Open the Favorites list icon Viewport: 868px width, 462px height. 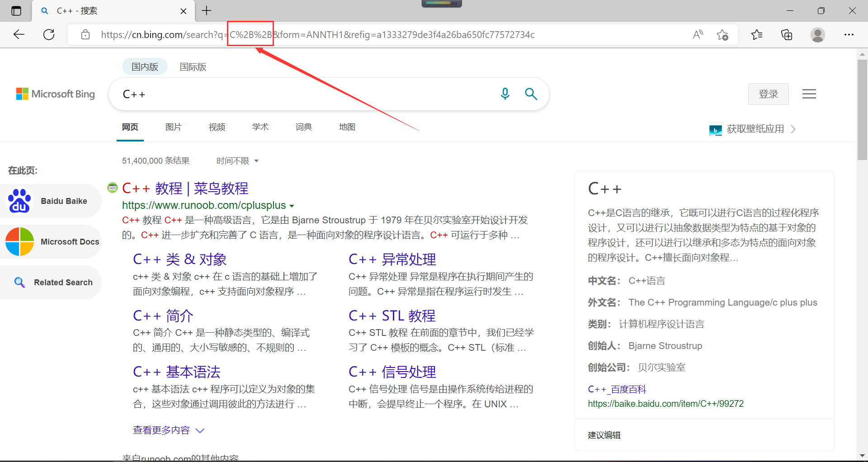pos(757,35)
